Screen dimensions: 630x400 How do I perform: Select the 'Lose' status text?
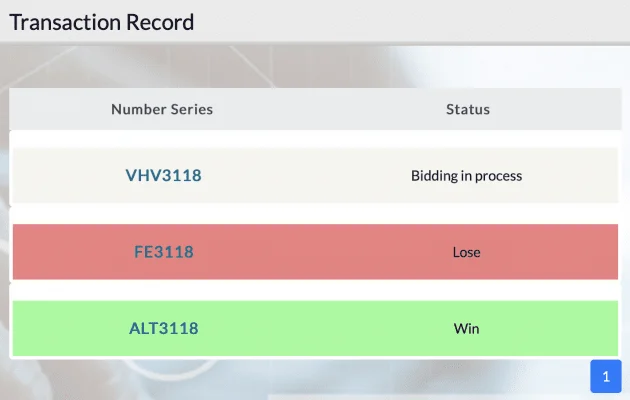point(466,252)
